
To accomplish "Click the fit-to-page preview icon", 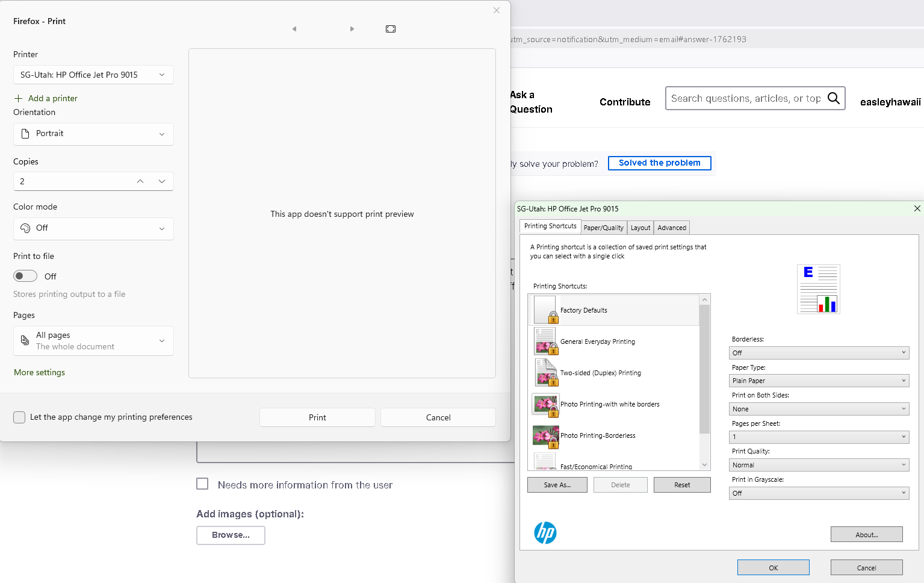I will point(391,29).
